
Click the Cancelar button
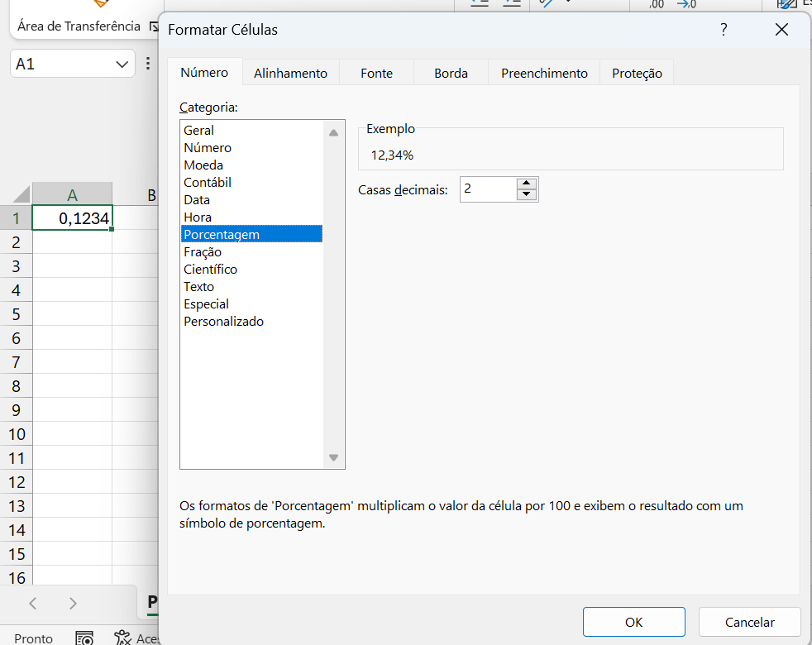pos(749,622)
